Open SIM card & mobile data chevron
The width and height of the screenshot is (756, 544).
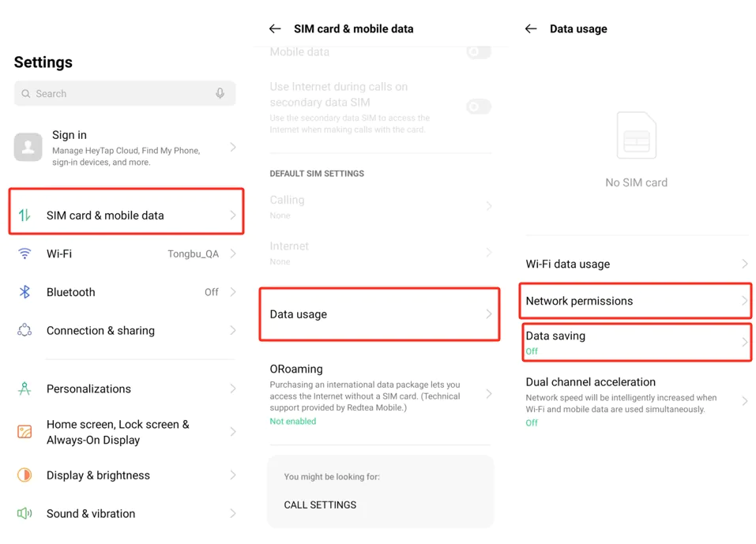pos(233,215)
